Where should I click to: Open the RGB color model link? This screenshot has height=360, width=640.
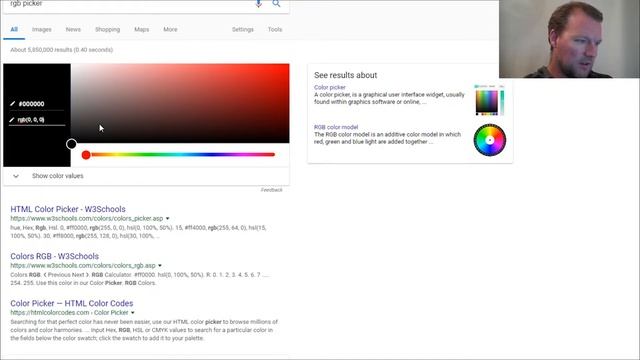(336, 127)
